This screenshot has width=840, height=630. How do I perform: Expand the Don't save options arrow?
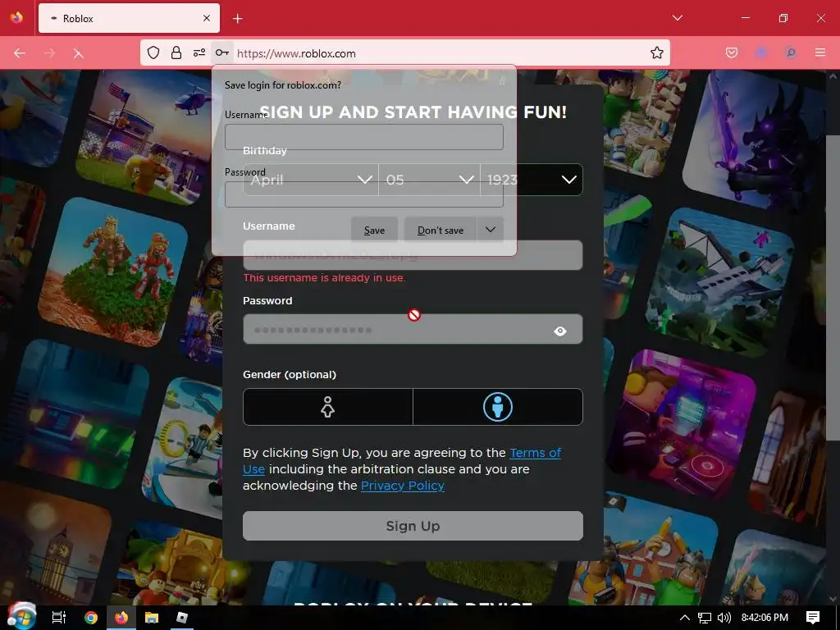pos(491,230)
